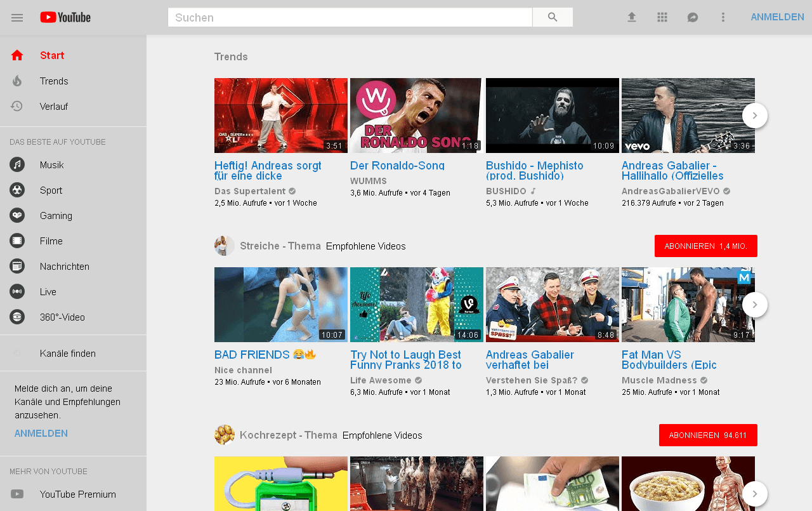Show next videos in Kochrezept row
Image resolution: width=812 pixels, height=511 pixels.
point(755,494)
